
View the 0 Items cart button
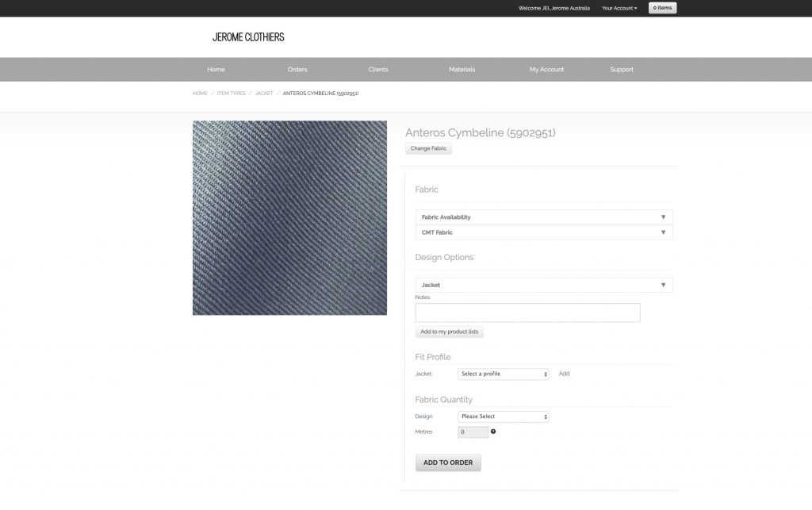point(662,8)
